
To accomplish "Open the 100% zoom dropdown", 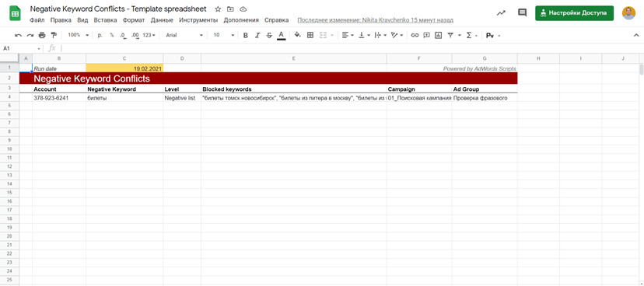I will pos(78,35).
